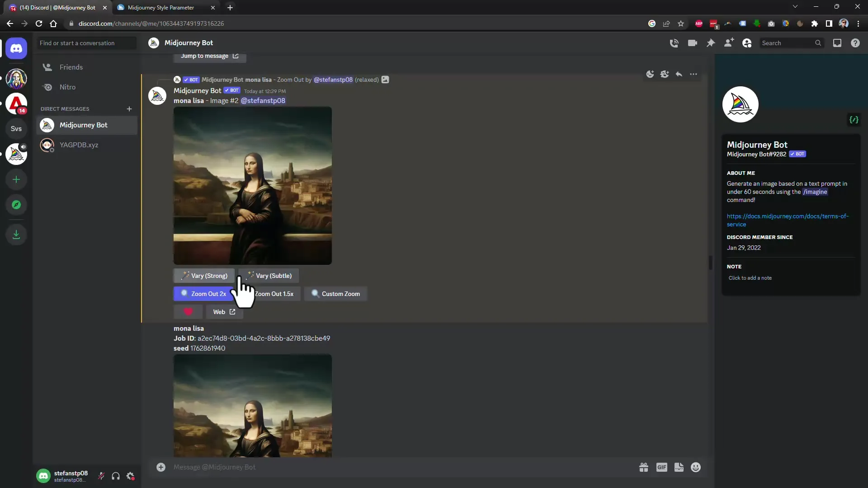Click the Add Friend icon in toolbar

click(728, 42)
